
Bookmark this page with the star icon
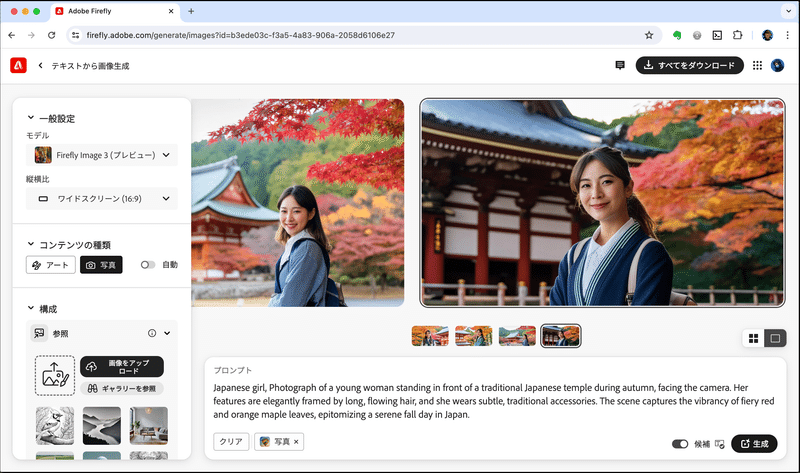(649, 35)
